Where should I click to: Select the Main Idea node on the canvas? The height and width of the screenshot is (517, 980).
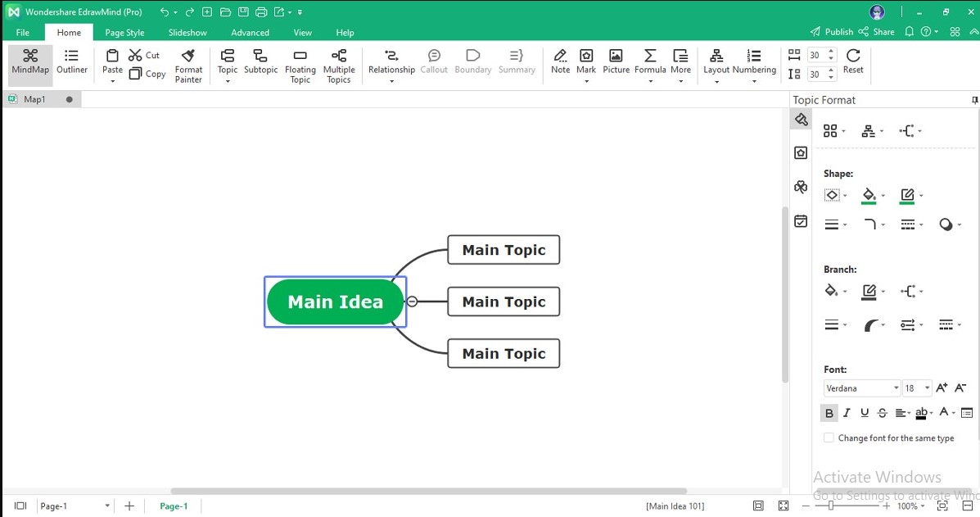335,302
